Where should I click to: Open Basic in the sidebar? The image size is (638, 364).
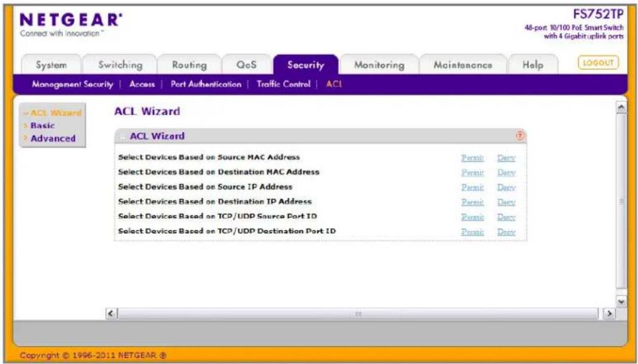point(43,125)
